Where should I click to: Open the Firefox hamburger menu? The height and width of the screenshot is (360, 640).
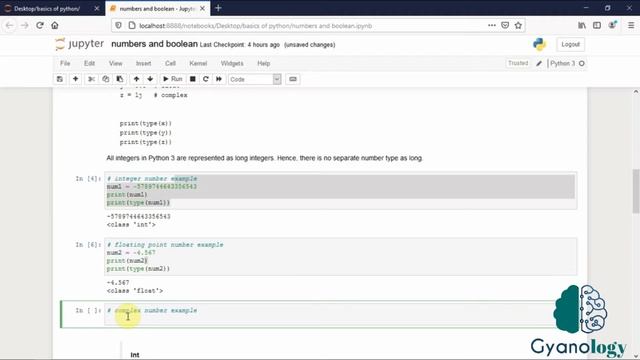[631, 25]
